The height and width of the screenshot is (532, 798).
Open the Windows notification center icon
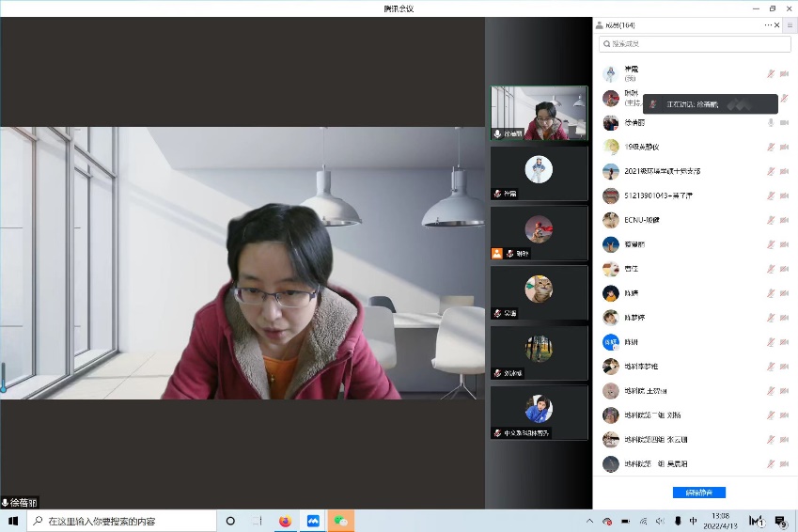pos(781,521)
